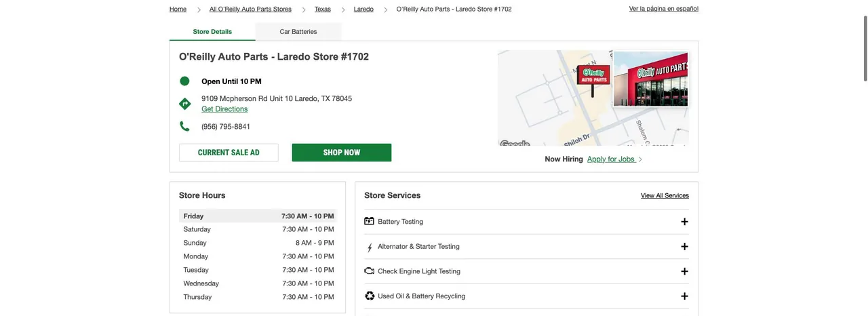Screen dimensions: 868x316
Task: Switch to the Car Batteries tab
Action: (x=298, y=32)
